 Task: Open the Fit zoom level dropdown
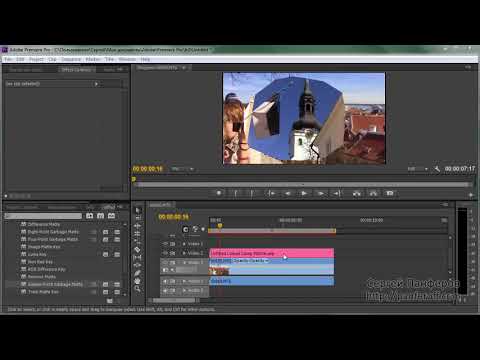coord(182,169)
